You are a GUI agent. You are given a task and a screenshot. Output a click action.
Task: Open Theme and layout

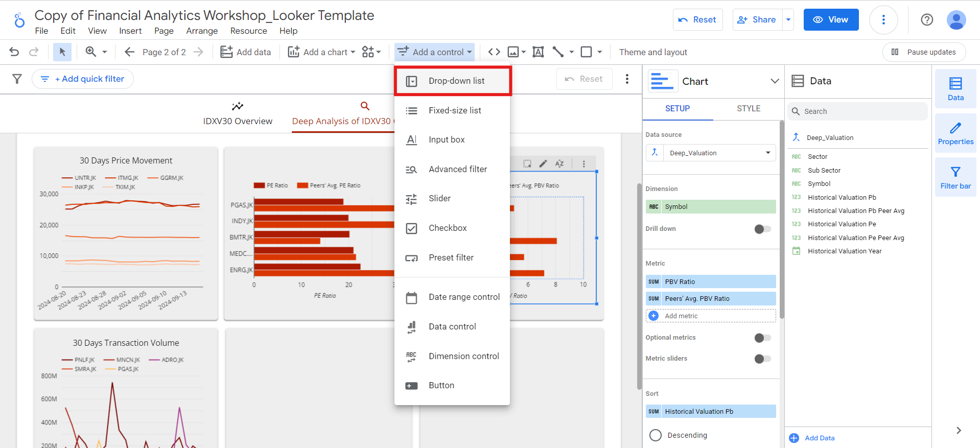tap(653, 52)
